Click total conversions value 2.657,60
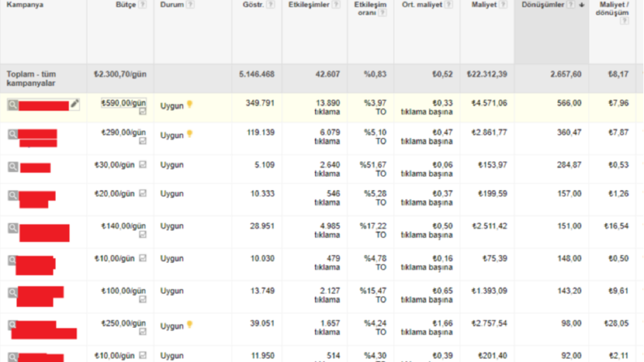Image resolution: width=644 pixels, height=362 pixels. click(x=566, y=75)
